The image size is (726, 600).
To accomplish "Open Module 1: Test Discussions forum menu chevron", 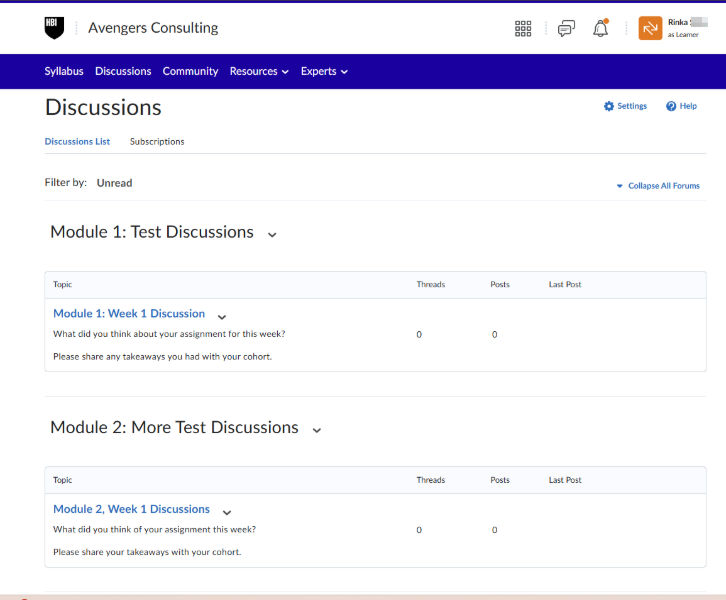I will point(272,235).
